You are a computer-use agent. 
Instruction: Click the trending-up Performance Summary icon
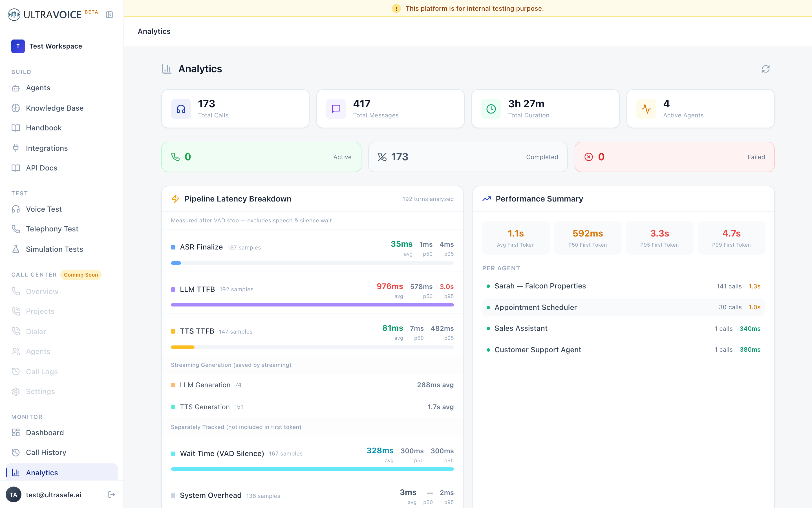(x=487, y=199)
